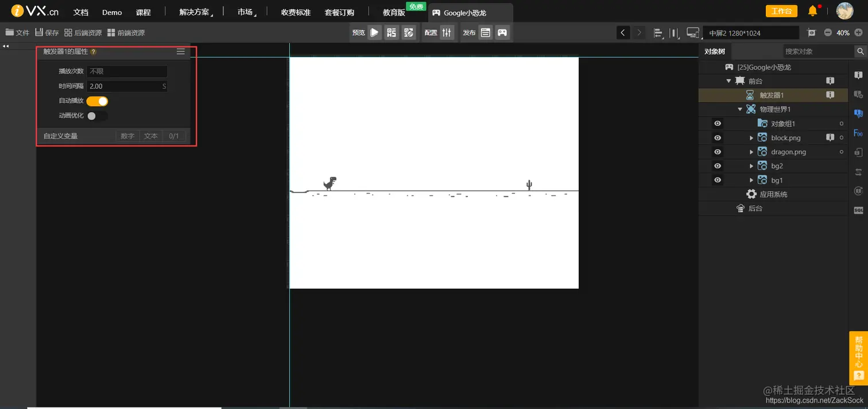Viewport: 868px width, 409px height.
Task: Zoom in with the plus button
Action: (x=858, y=33)
